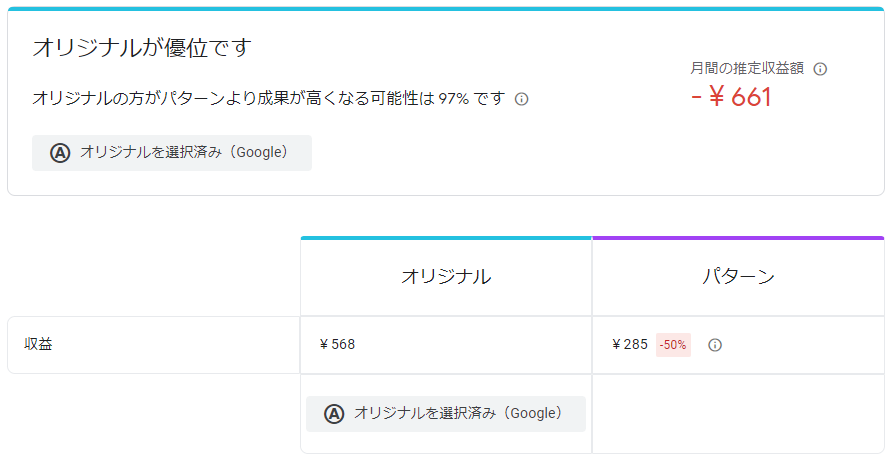Select the パターン column header

738,277
